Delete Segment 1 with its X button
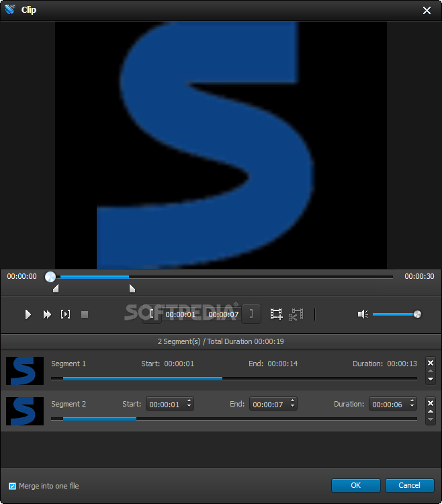The width and height of the screenshot is (442, 504). click(431, 363)
